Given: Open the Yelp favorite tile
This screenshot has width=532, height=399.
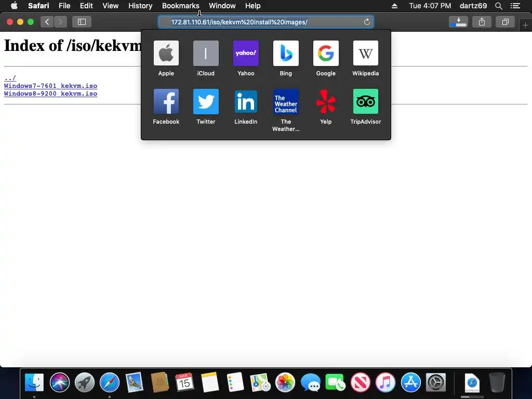Looking at the screenshot, I should coord(326,101).
